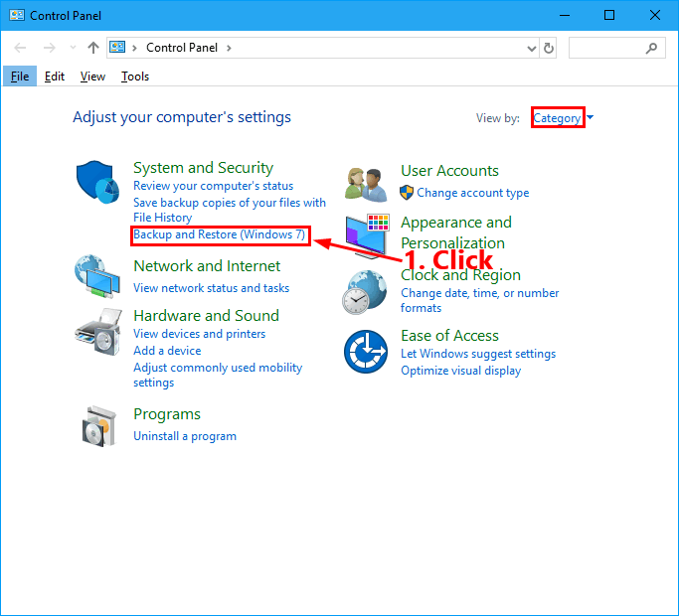Click the Ease of Access circular icon
The width and height of the screenshot is (679, 616).
tap(366, 352)
